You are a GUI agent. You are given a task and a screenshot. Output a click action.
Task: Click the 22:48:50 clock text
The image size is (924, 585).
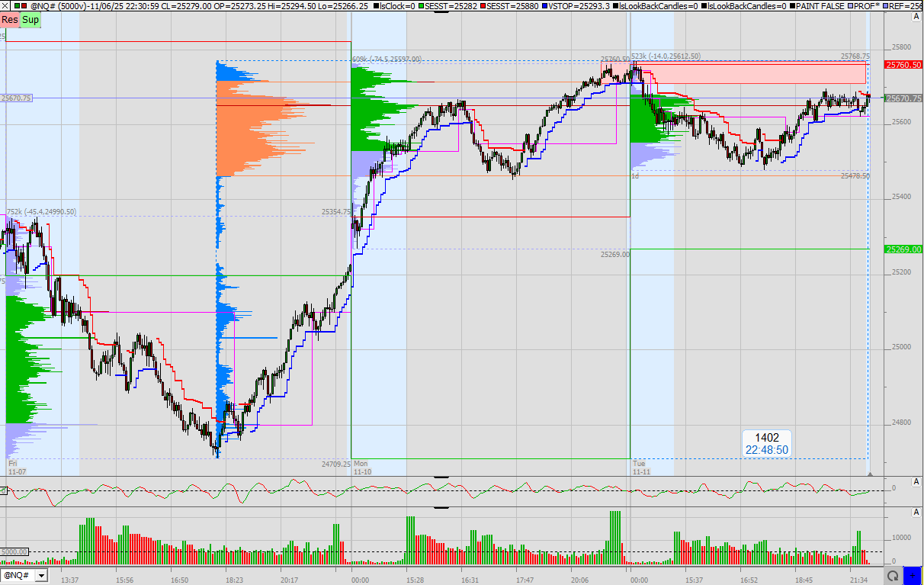[x=767, y=450]
